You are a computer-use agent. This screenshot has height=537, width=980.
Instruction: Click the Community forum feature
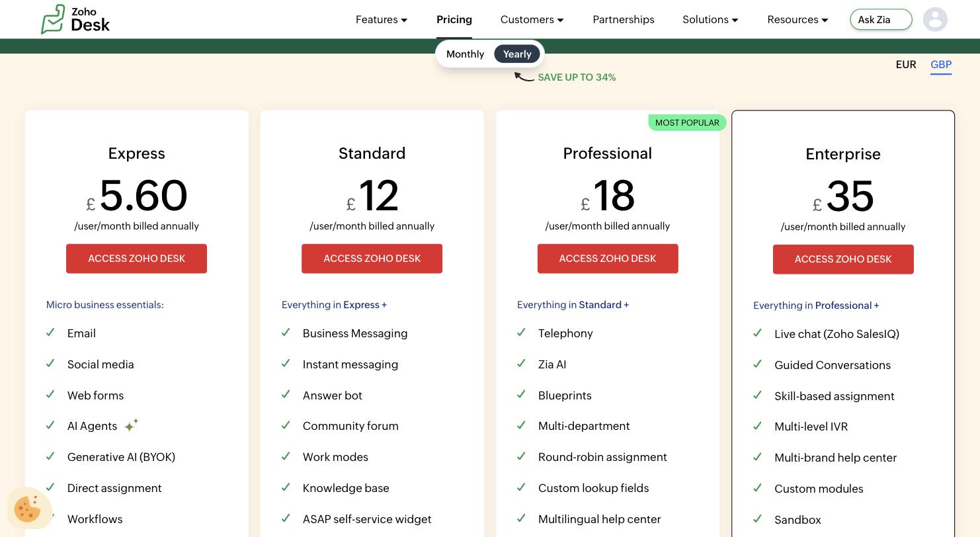(350, 426)
